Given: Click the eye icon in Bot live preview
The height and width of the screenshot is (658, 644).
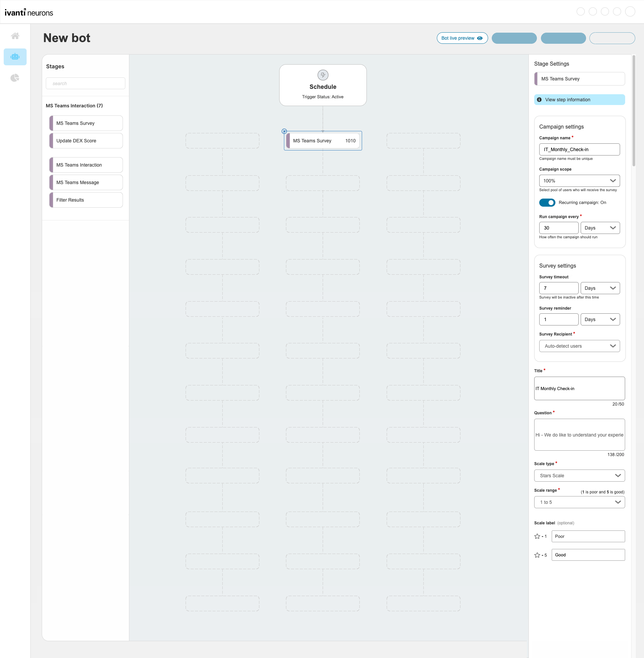Looking at the screenshot, I should (x=480, y=38).
